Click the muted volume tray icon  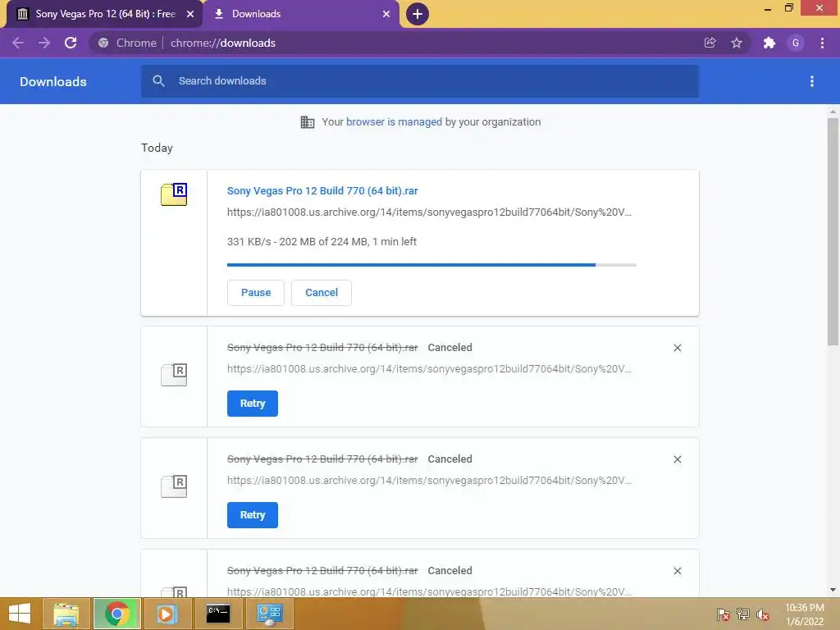pyautogui.click(x=763, y=614)
